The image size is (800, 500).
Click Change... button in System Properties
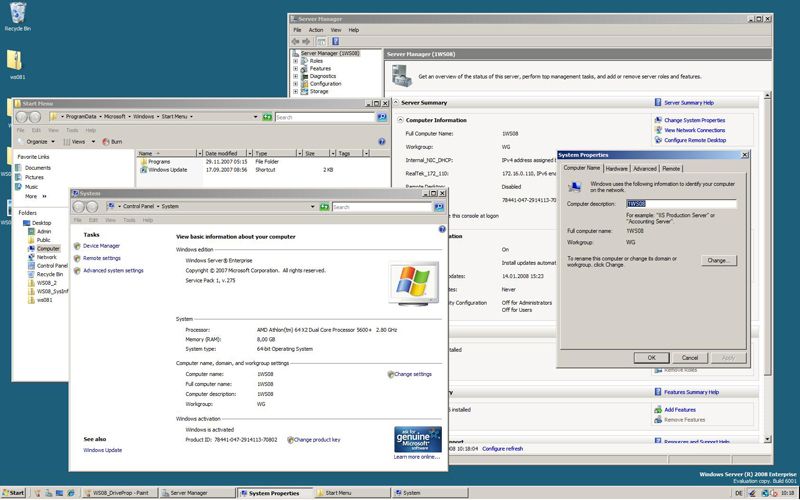[718, 260]
